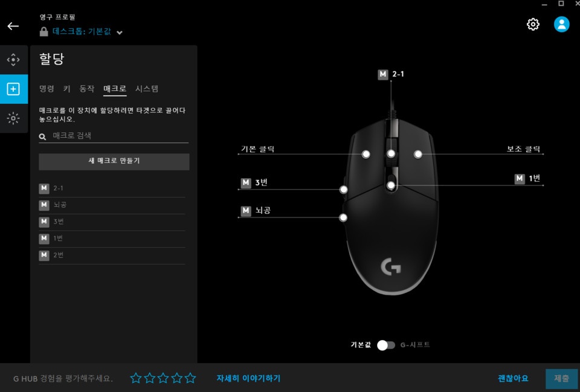Expand the 데스크톱: 기본값 profile dropdown
The height and width of the screenshot is (392, 580).
[120, 32]
